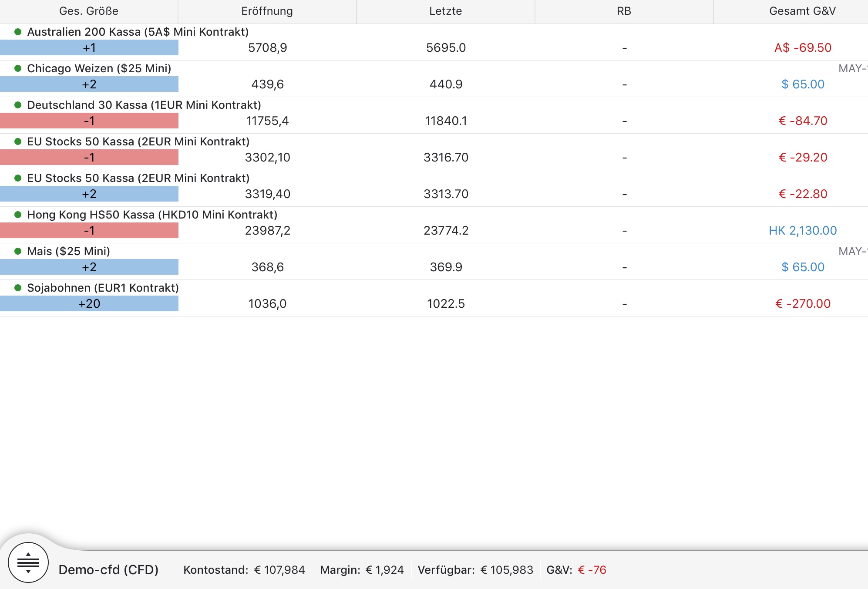Viewport: 868px width, 589px height.
Task: Click green status dot for Deutschland 30 Kassa
Action: click(18, 105)
